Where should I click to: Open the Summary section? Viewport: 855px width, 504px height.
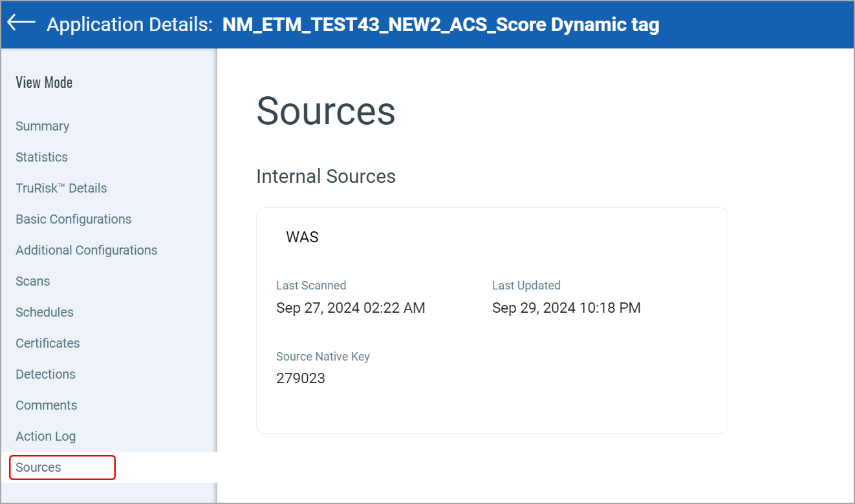tap(43, 126)
